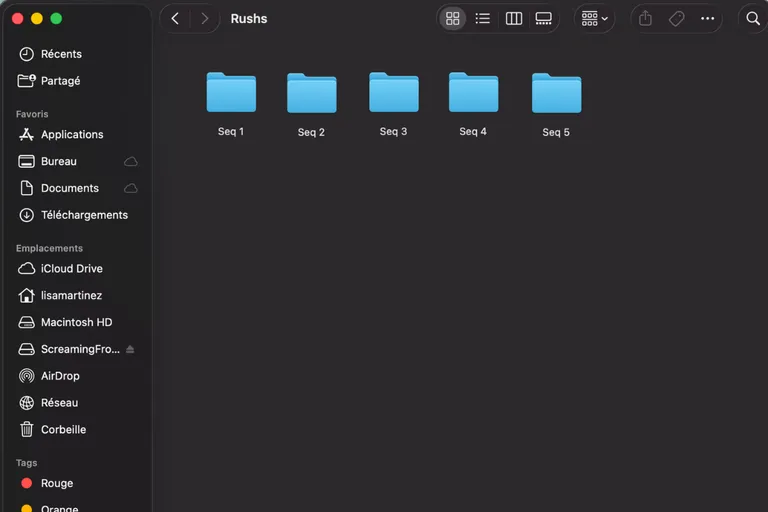Open AirDrop in the sidebar
The height and width of the screenshot is (512, 768).
[77, 376]
